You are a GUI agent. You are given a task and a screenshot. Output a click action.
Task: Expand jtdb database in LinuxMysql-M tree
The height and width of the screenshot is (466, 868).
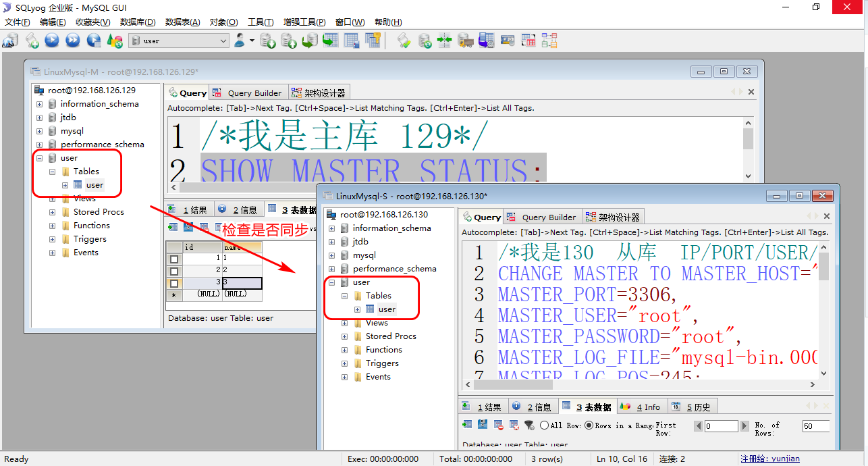point(39,118)
